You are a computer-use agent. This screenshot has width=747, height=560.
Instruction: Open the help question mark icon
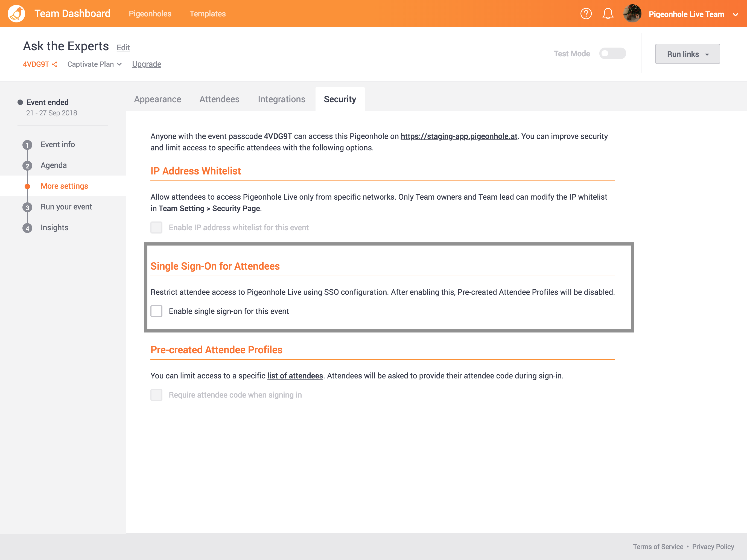click(x=586, y=14)
